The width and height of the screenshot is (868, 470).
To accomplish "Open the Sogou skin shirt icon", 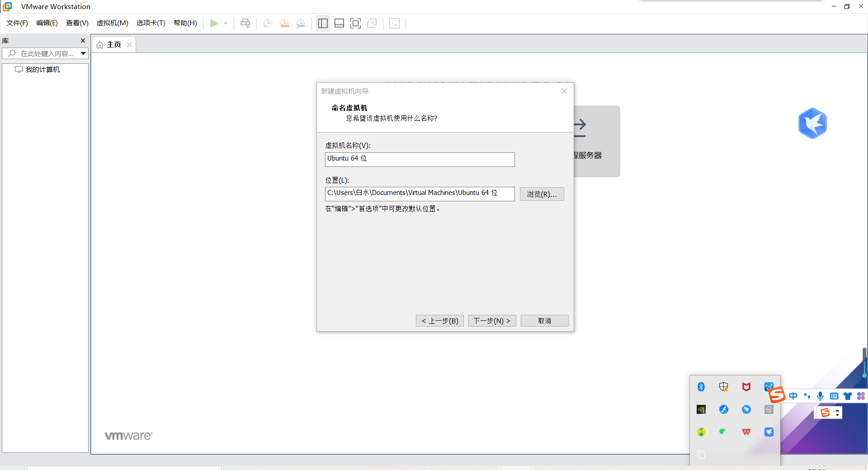I will tap(848, 396).
